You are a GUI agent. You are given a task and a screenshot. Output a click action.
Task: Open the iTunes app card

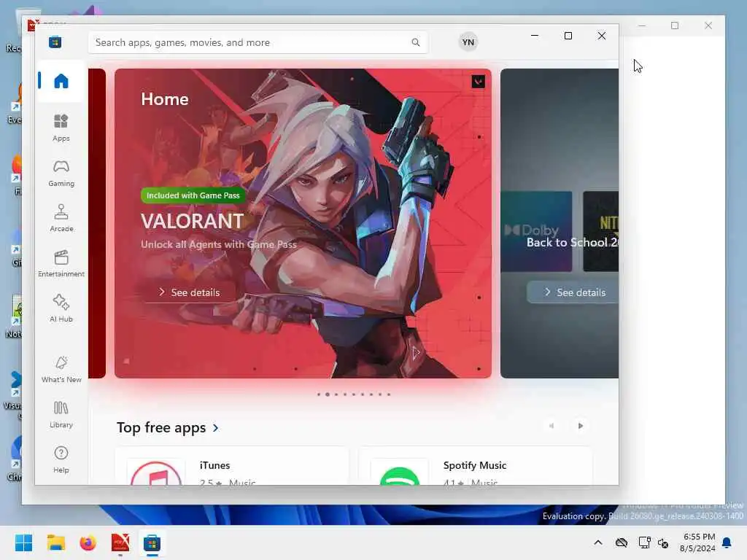click(232, 467)
